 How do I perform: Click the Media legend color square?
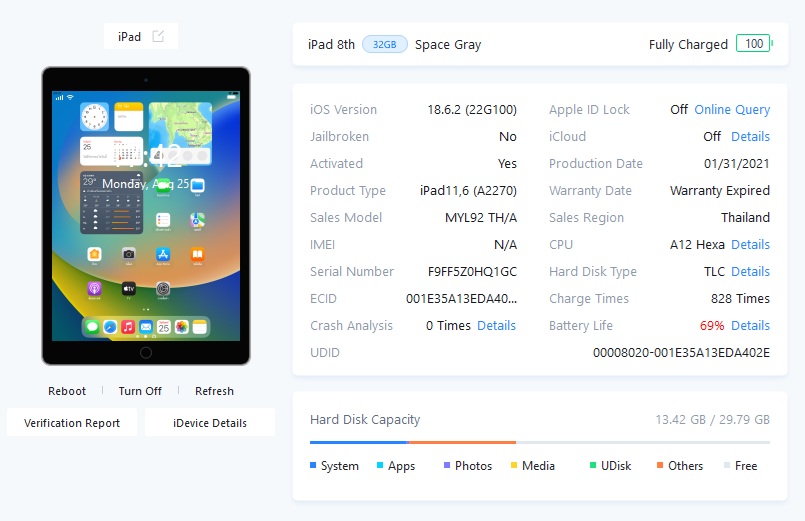pos(514,465)
